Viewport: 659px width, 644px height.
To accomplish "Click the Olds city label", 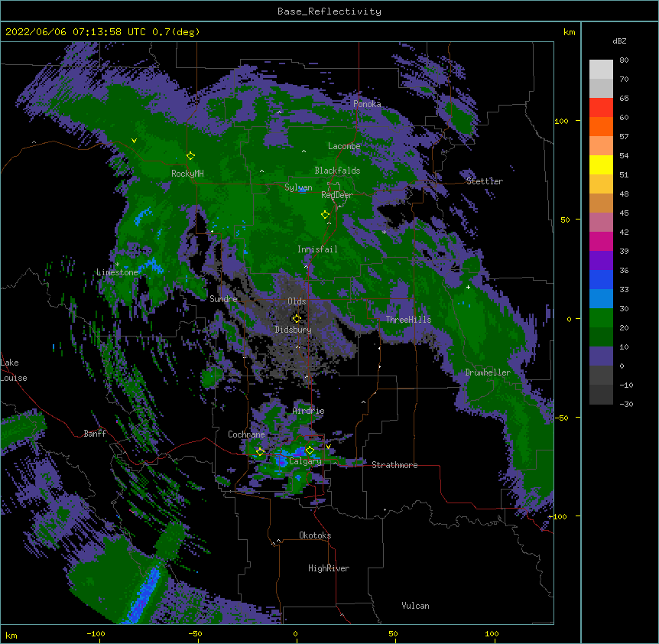I will pos(297,301).
